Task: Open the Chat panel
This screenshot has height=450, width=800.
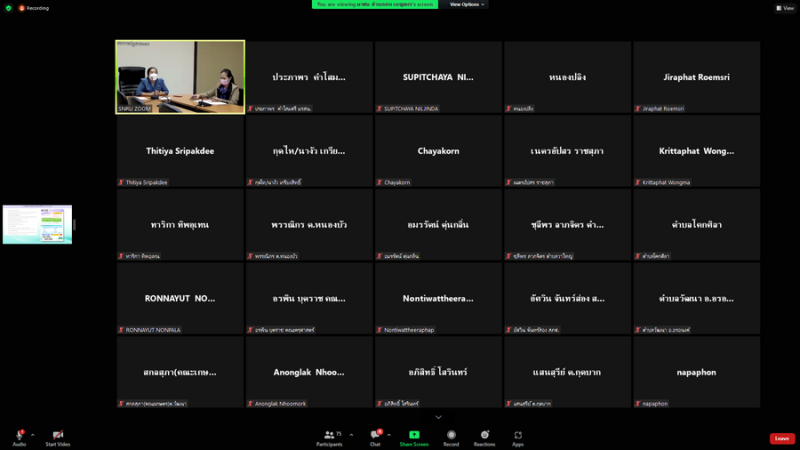Action: coord(375,435)
